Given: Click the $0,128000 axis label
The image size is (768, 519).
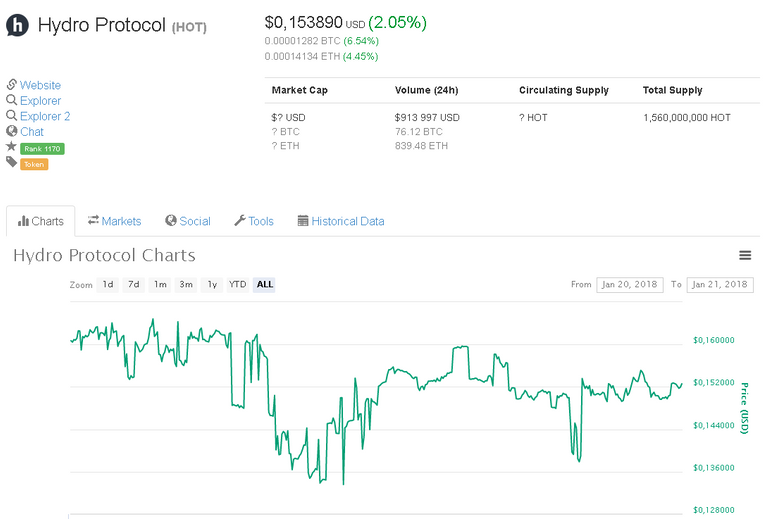Looking at the screenshot, I should click(714, 510).
